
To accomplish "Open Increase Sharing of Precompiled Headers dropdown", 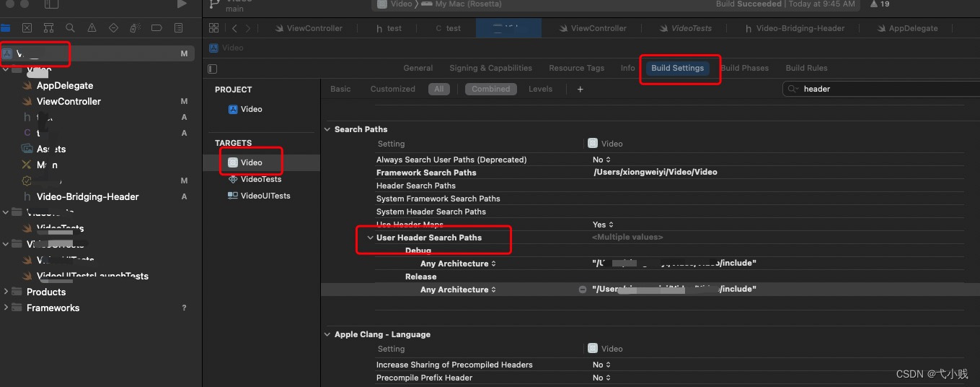I will click(x=601, y=365).
